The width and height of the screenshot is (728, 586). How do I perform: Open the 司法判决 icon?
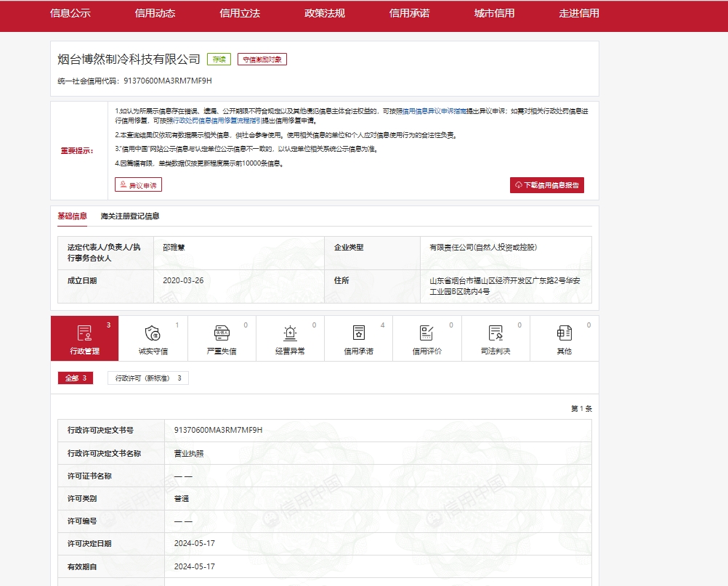pos(496,333)
